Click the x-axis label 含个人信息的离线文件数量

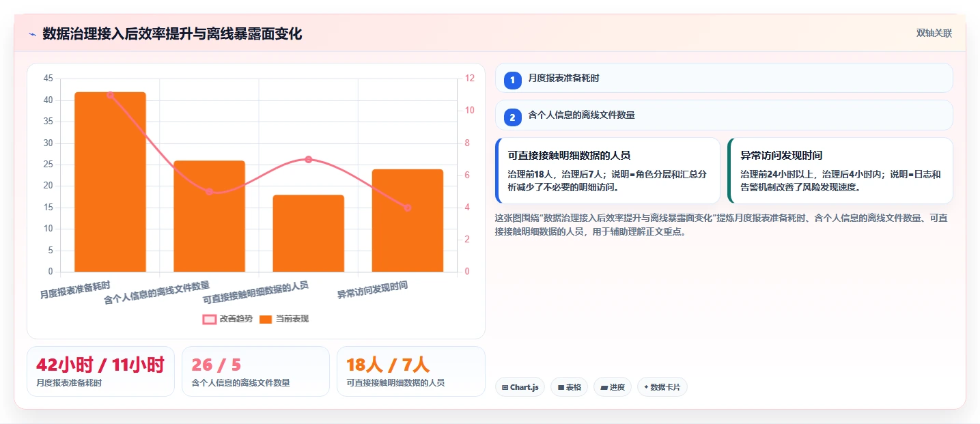pyautogui.click(x=157, y=292)
